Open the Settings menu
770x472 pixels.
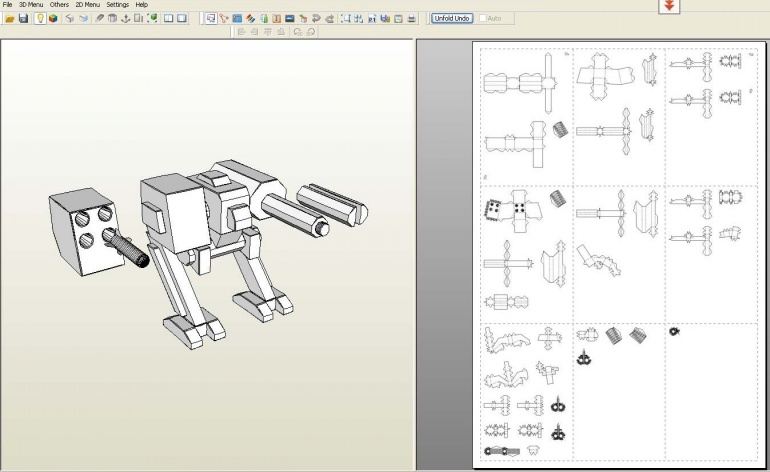[117, 4]
